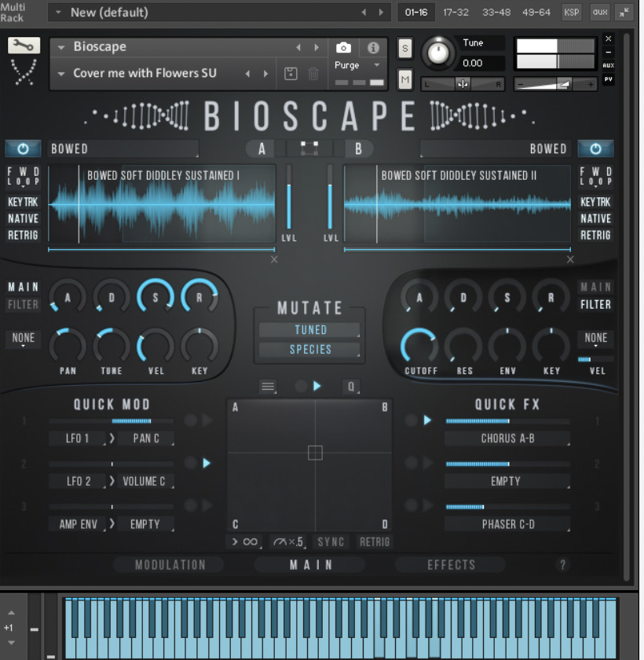Screen dimensions: 644x660
Task: Open the Cover me with Flowers SU snapshot dropdown
Action: click(61, 74)
